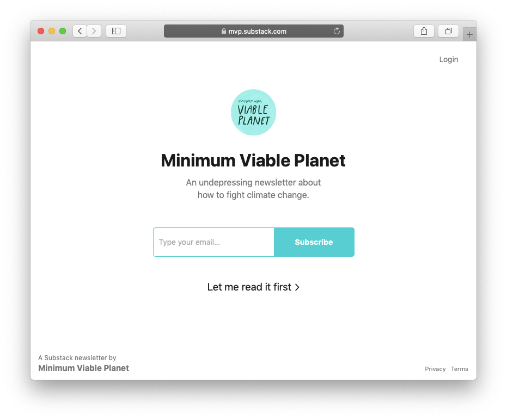Close the Safari window with red button
Image resolution: width=507 pixels, height=420 pixels.
click(x=41, y=31)
